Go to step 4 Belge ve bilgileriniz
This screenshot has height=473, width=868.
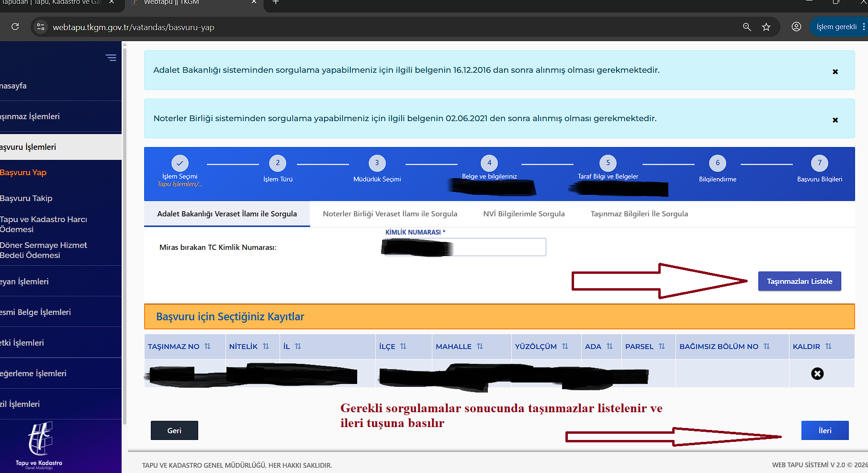coord(489,163)
